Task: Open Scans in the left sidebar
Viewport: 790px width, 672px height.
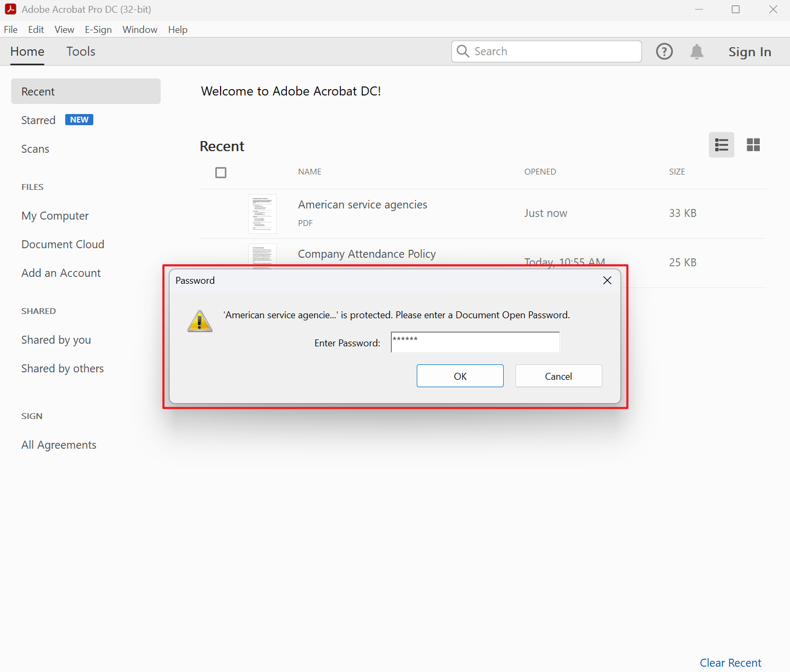Action: [35, 149]
